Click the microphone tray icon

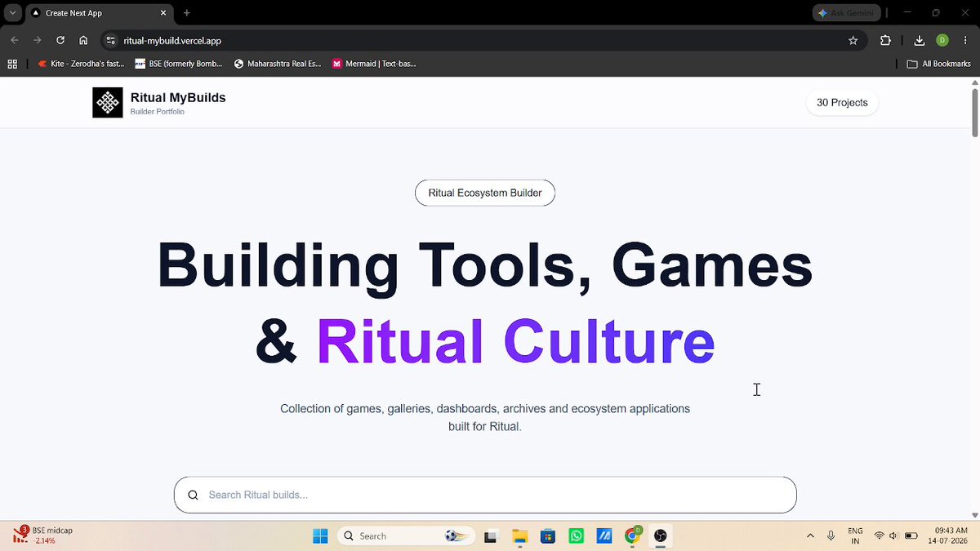click(831, 535)
